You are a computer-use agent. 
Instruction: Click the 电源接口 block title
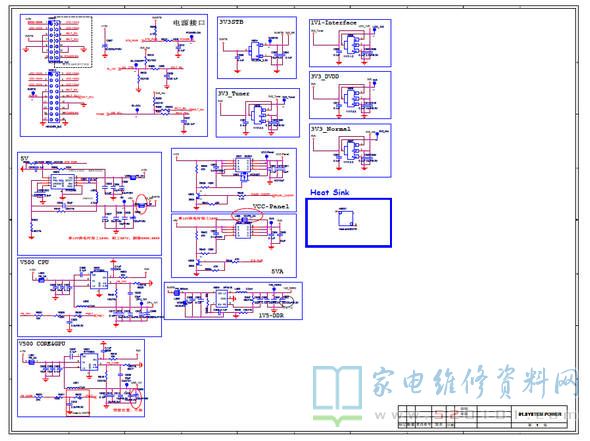[x=189, y=23]
